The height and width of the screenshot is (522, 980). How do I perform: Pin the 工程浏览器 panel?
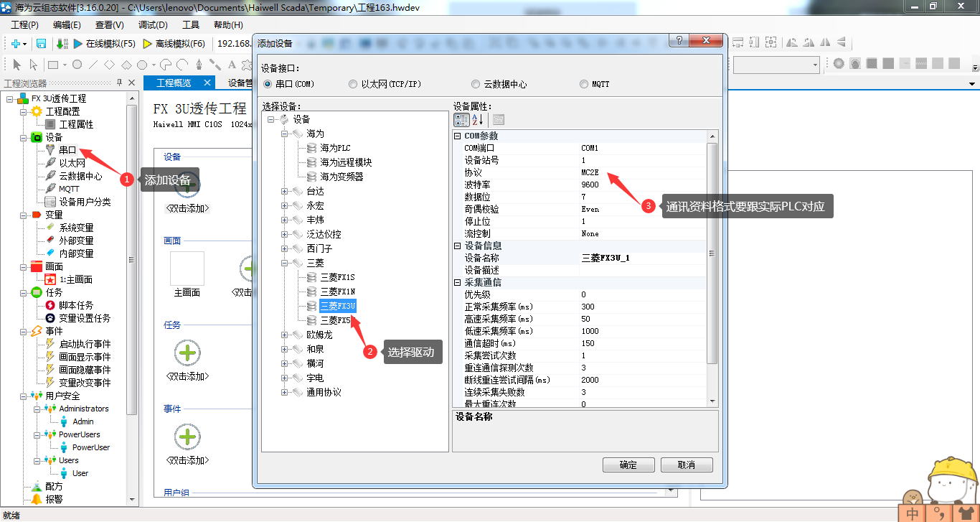click(119, 83)
